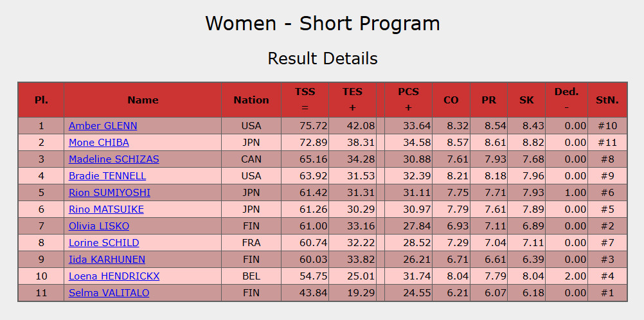The image size is (644, 320).
Task: Open Selma VALITALO's skater link
Action: 109,293
